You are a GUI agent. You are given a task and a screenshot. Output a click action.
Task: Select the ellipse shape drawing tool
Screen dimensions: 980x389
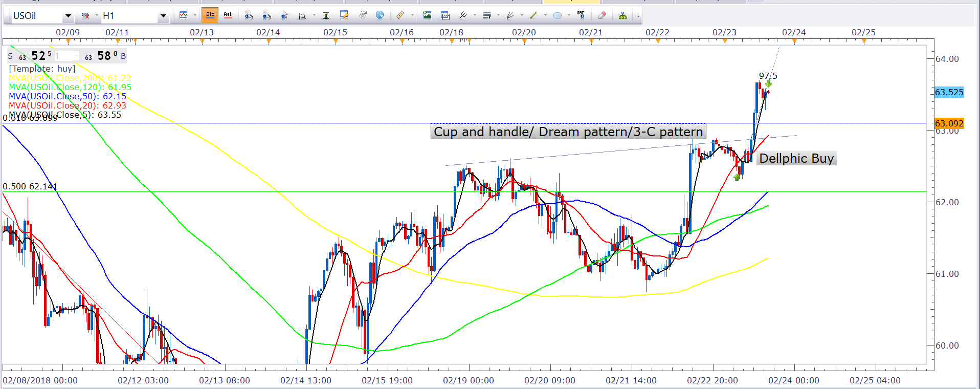tap(558, 15)
